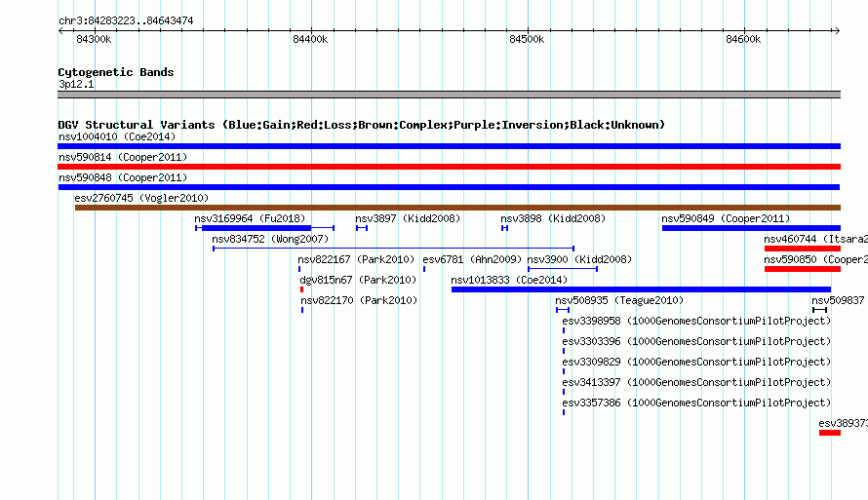Open the nsv508935 (Teague2010) label
This screenshot has width=868, height=500.
point(619,300)
